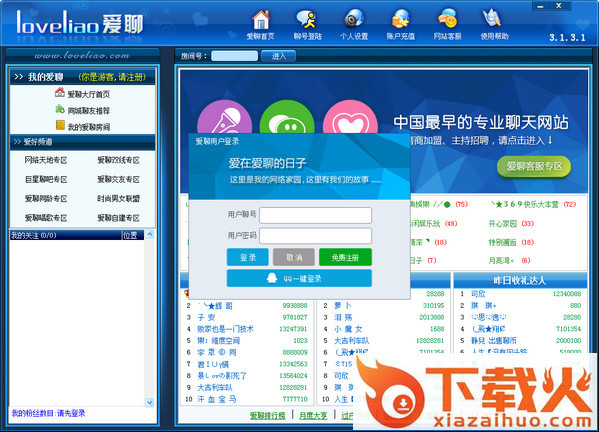This screenshot has width=599, height=432.
Task: Select 小魔女 in middle ranking list
Action: pos(348,329)
